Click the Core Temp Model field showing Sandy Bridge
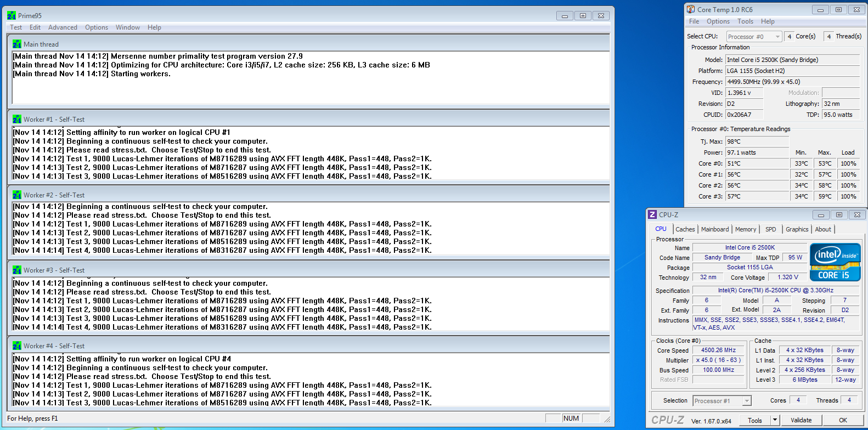Image resolution: width=868 pixels, height=430 pixels. pos(792,60)
